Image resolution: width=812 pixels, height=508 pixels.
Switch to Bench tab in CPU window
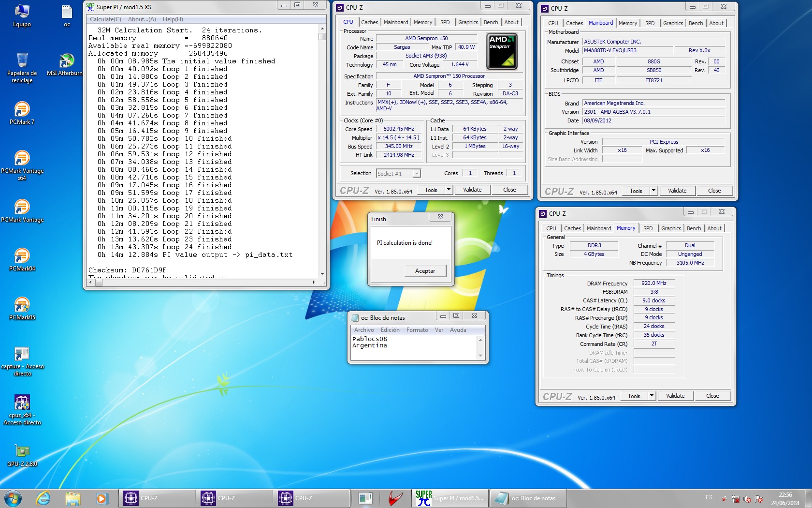(x=491, y=22)
